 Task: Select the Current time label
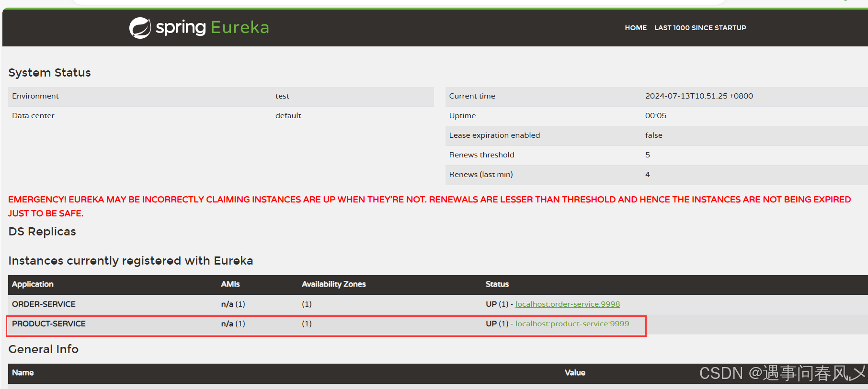(x=472, y=96)
